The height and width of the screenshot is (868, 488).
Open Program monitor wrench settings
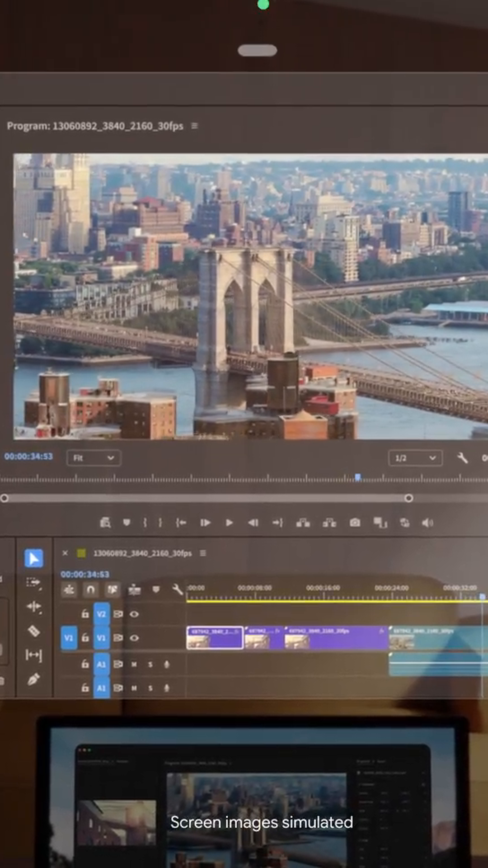[462, 458]
